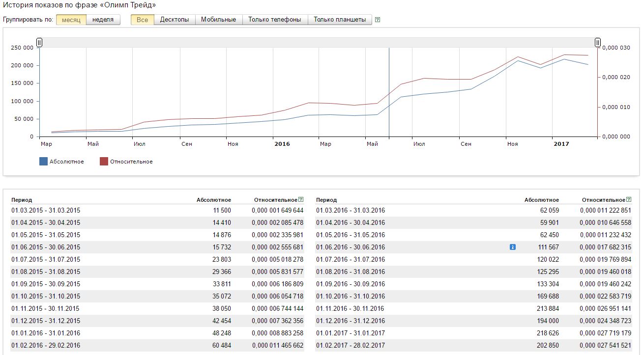The height and width of the screenshot is (355, 644).
Task: Select period 01.09.2015 - 30.09.2015
Action: click(46, 284)
